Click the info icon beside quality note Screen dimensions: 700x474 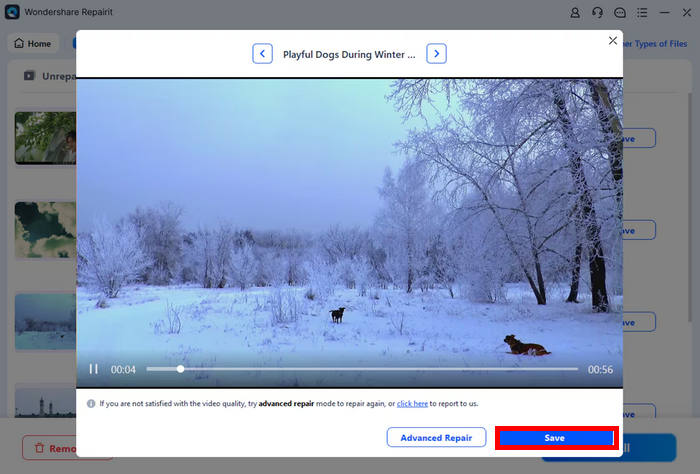(91, 404)
